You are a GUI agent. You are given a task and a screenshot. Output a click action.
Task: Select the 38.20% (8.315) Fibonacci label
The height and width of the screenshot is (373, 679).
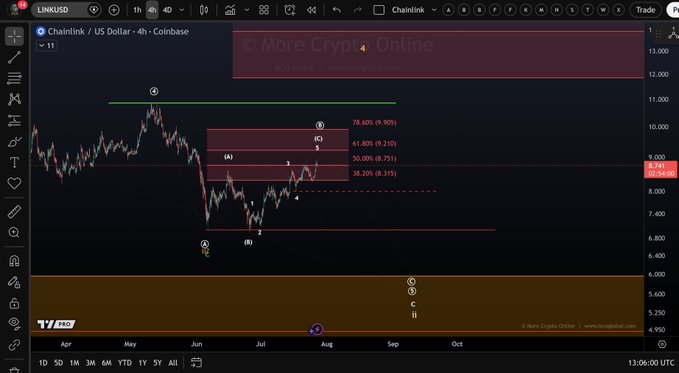(x=374, y=173)
